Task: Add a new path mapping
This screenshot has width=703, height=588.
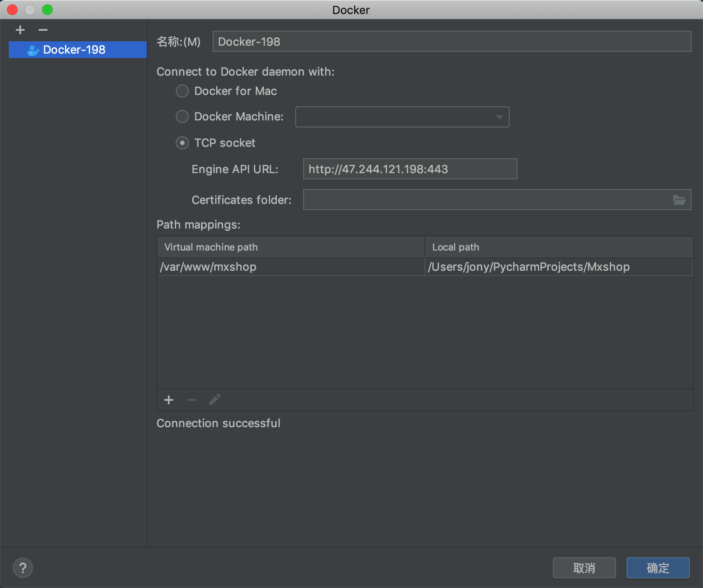Action: (x=169, y=400)
